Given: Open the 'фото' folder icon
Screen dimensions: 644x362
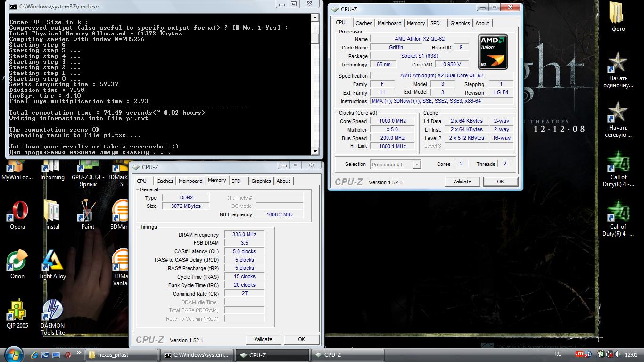Looking at the screenshot, I should 618,17.
